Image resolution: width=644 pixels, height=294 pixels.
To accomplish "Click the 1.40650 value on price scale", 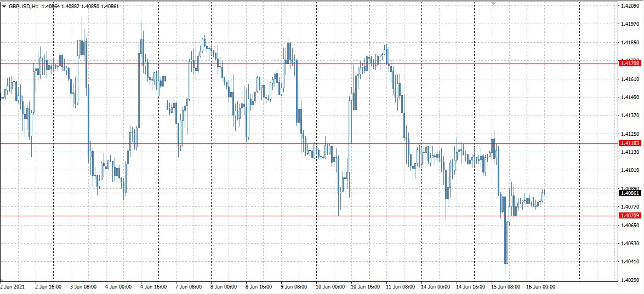I will point(630,225).
